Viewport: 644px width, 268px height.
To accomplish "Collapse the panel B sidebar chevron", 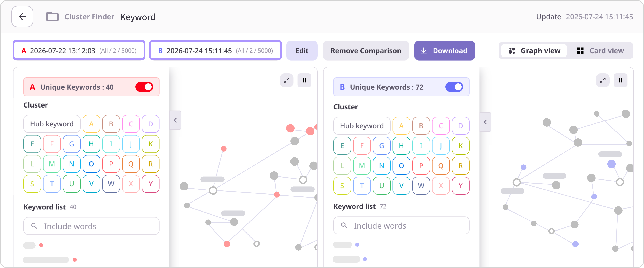I will point(486,122).
